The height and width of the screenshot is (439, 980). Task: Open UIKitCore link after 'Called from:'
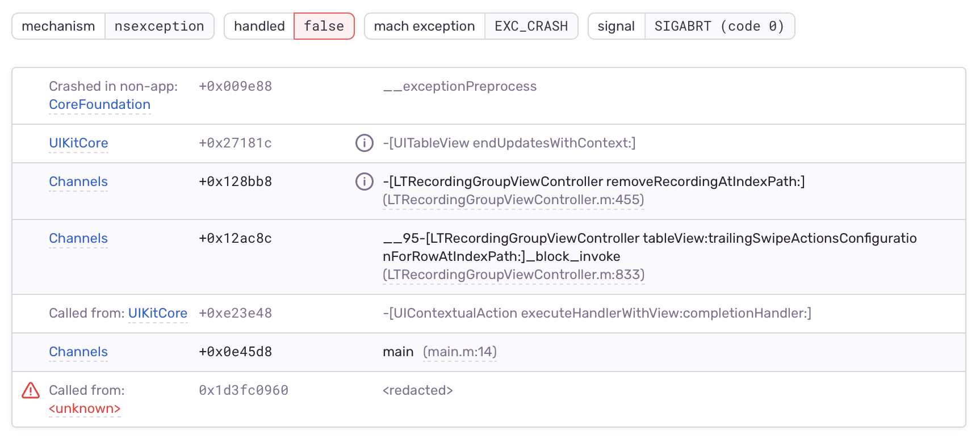click(x=157, y=313)
